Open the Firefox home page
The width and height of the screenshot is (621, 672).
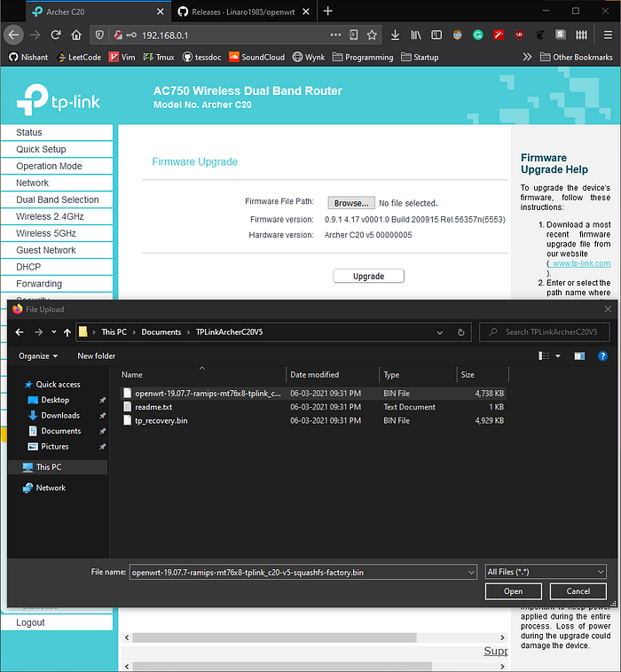(76, 35)
